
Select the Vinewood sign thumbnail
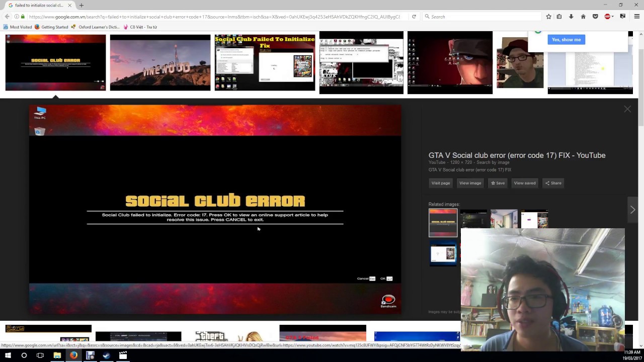tap(160, 62)
